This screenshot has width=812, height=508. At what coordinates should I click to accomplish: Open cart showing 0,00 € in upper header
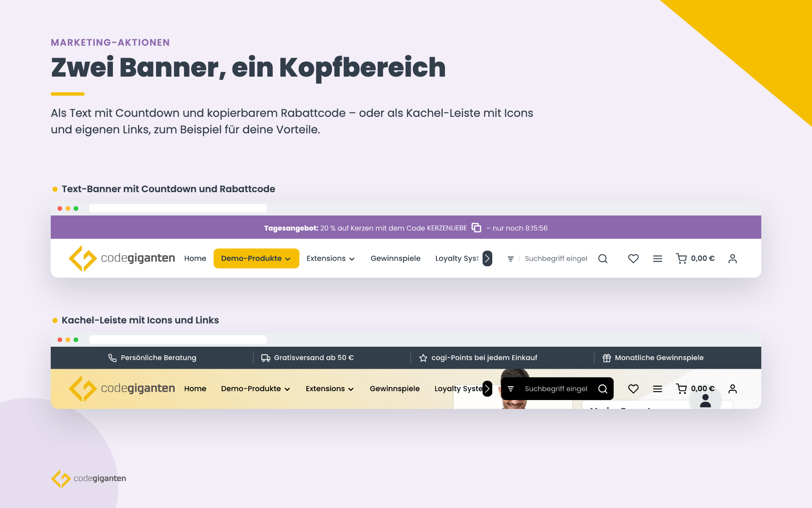pyautogui.click(x=695, y=259)
